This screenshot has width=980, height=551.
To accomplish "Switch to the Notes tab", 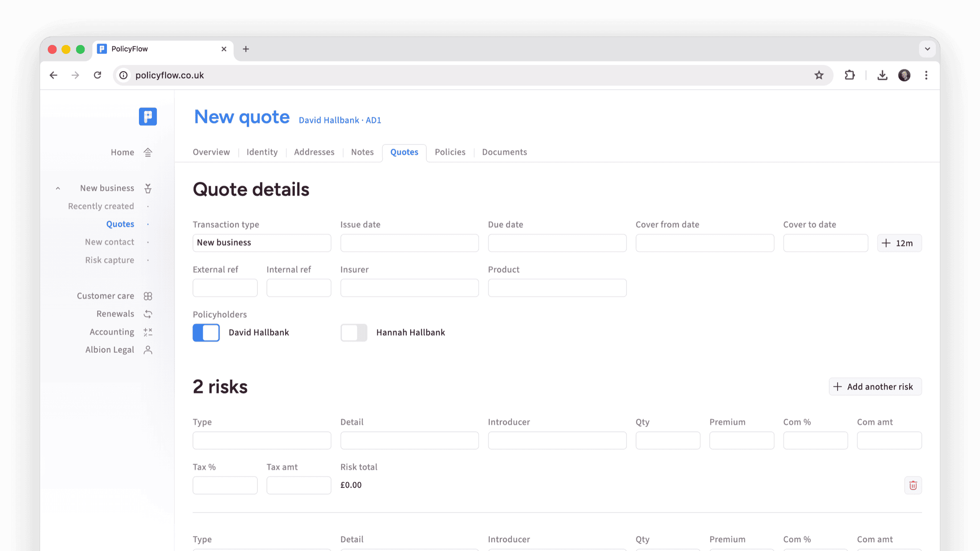I will point(362,152).
